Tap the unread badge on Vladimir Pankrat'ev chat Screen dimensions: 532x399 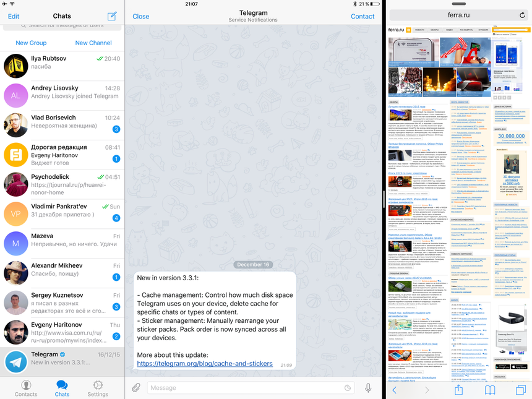click(x=116, y=218)
